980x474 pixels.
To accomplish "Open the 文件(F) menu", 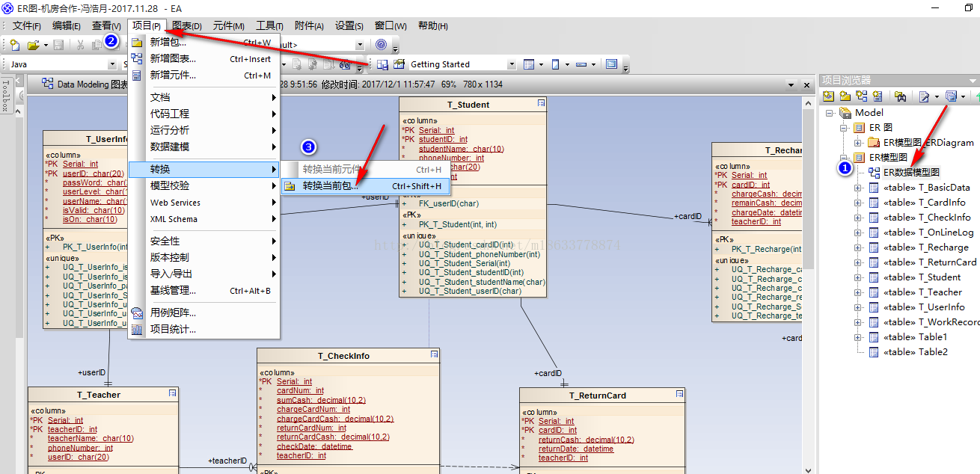I will (x=26, y=25).
